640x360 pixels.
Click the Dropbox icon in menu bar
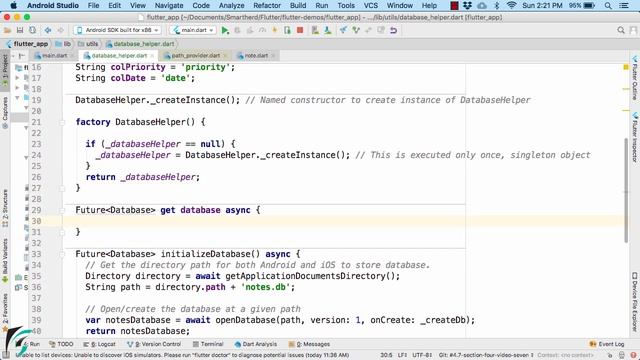(x=467, y=5)
